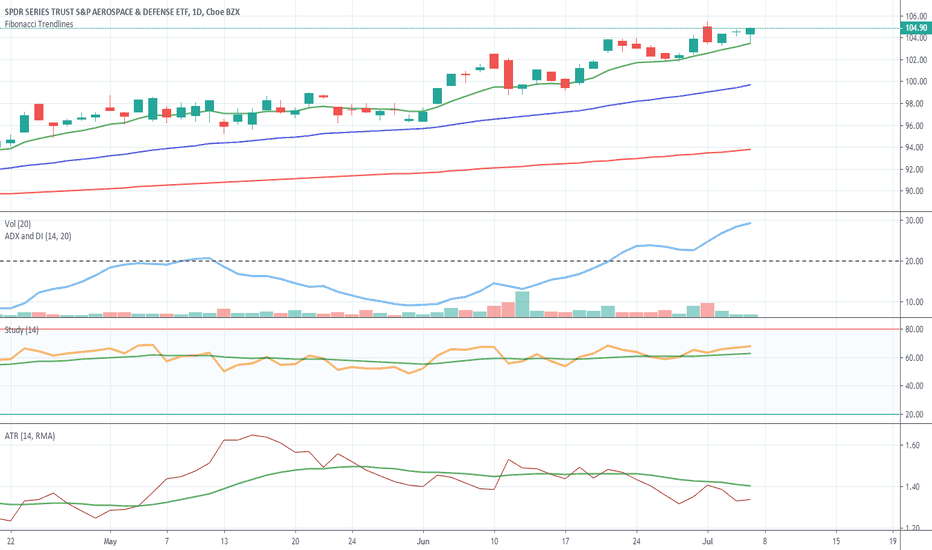Click 100.00 on the price axis
This screenshot has width=932, height=550.
[x=916, y=81]
